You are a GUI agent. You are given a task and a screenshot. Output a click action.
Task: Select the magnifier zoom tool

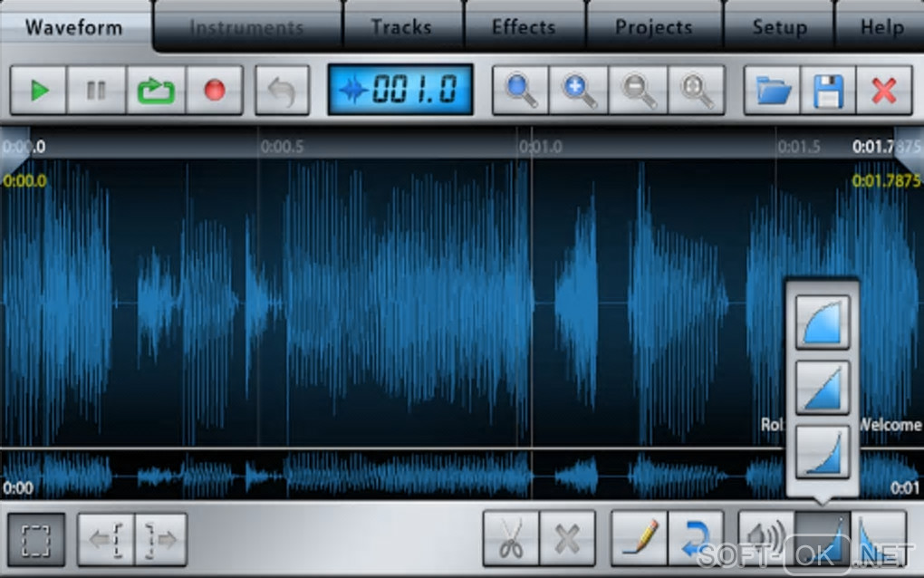pos(520,91)
